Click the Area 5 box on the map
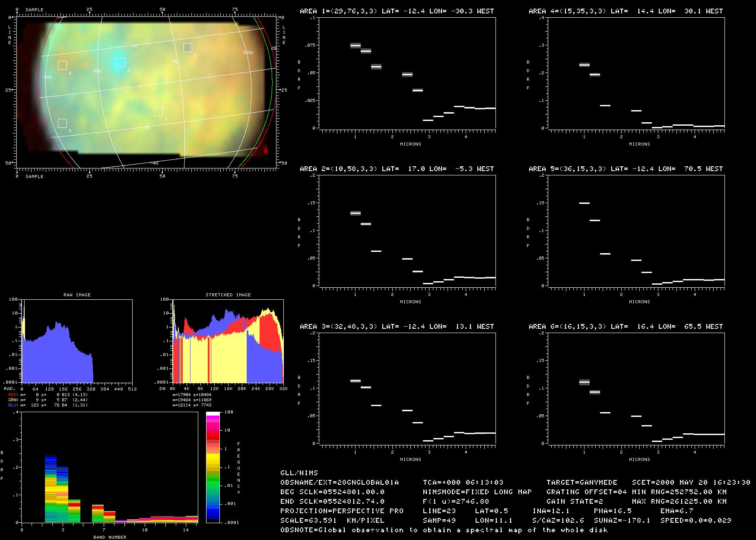This screenshot has height=540, width=756. [x=62, y=123]
